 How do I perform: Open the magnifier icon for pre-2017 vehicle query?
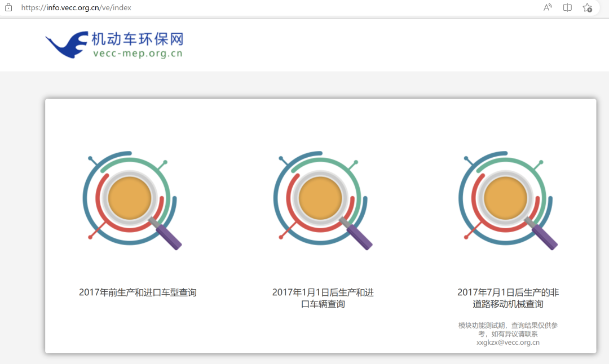[131, 200]
